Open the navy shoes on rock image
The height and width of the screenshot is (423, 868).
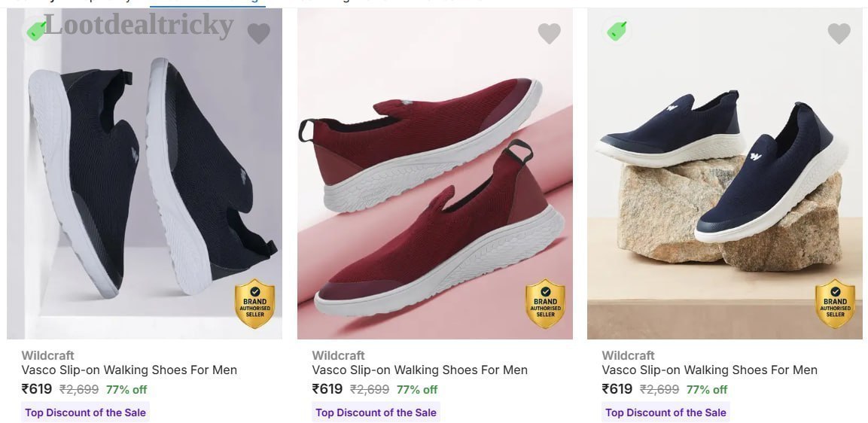point(725,174)
